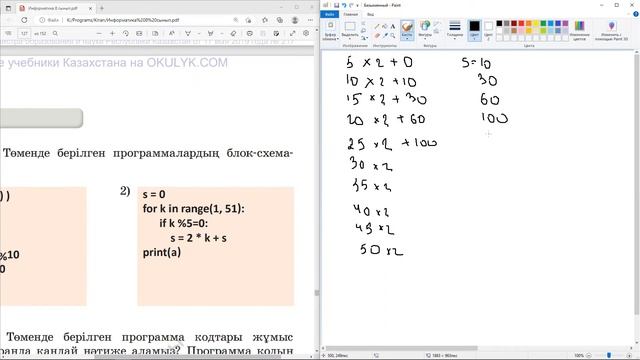This screenshot has height=360, width=640.
Task: Switch to the Home tab in Paint
Action: [351, 14]
